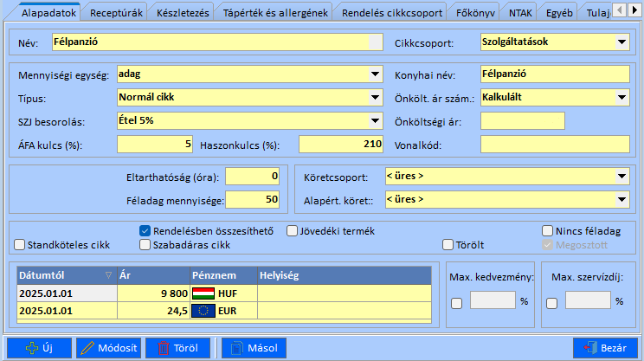Click the small button at the end of the Név field
Image resolution: width=644 pixels, height=361 pixels.
[x=376, y=42]
